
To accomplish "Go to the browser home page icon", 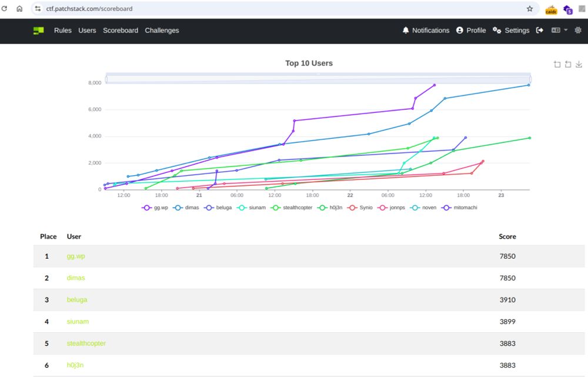I will click(x=19, y=8).
